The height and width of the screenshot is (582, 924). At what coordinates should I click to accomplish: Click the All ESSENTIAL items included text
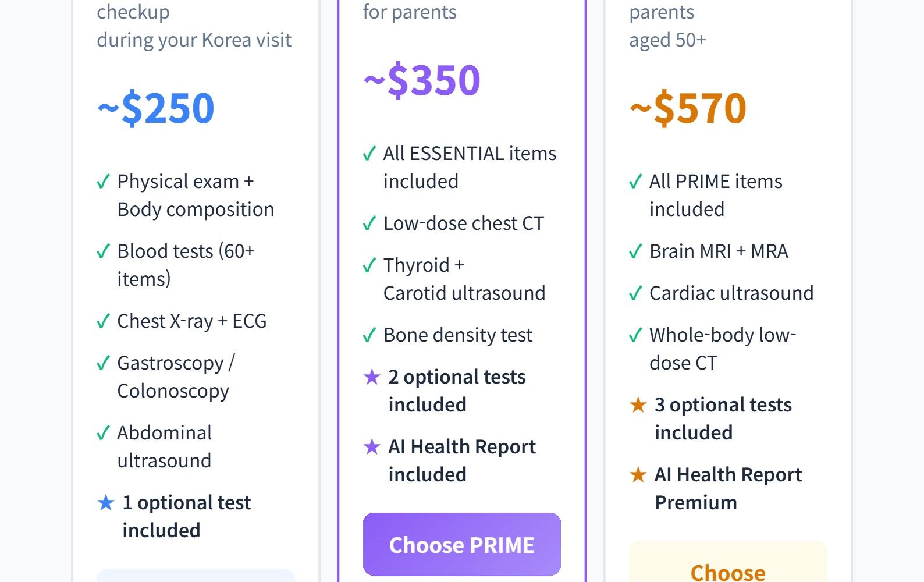469,167
